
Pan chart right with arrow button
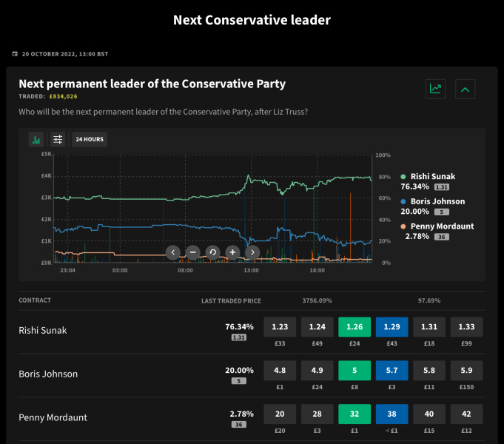[252, 252]
